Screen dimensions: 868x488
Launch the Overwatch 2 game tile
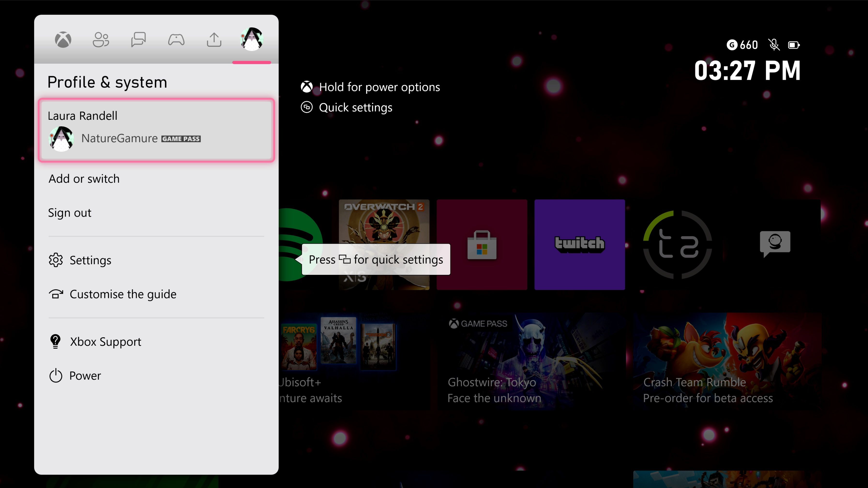(x=384, y=222)
